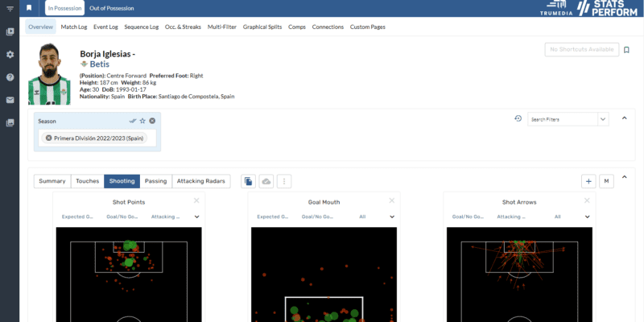Screen dimensions: 644x322
Task: Open the Match Log tab
Action: pos(74,27)
